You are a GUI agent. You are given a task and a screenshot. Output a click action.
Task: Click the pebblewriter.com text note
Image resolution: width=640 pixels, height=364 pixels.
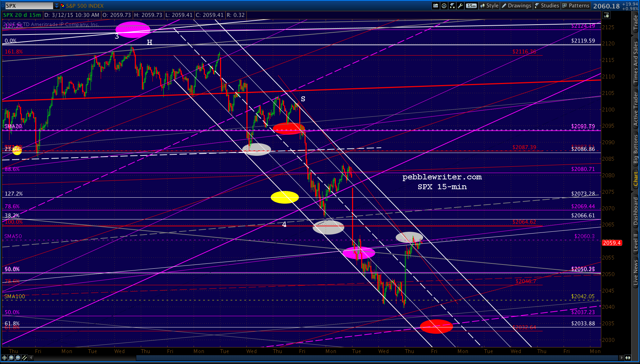tap(442, 177)
